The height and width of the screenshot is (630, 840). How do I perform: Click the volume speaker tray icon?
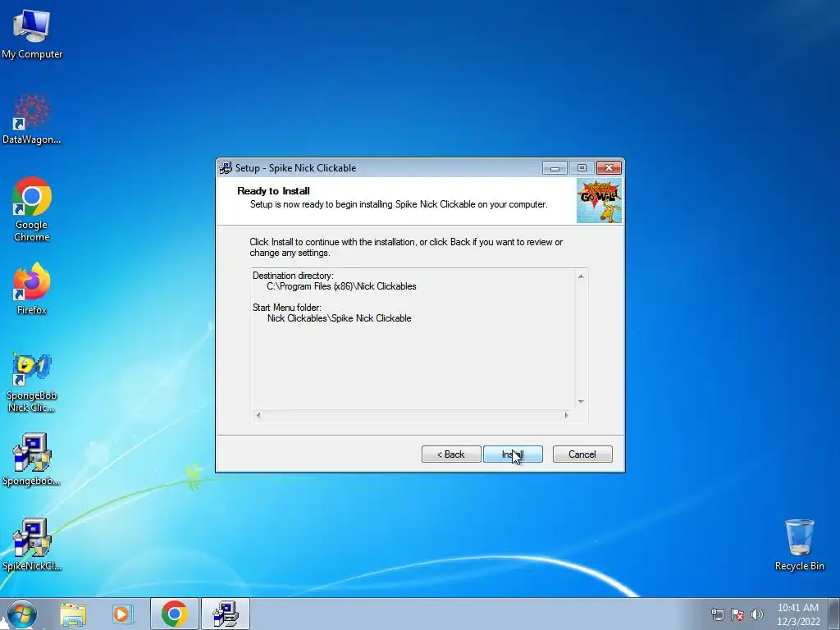point(757,614)
